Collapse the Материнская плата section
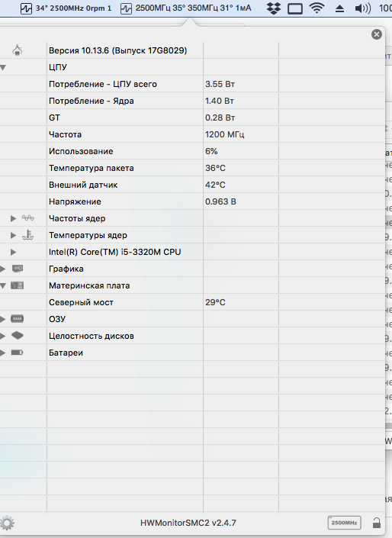392x538 pixels. click(3, 286)
